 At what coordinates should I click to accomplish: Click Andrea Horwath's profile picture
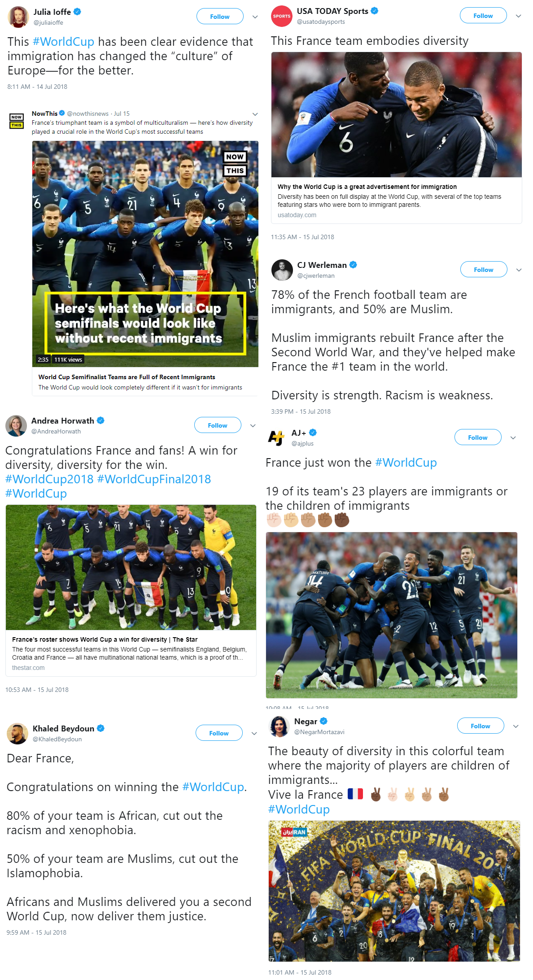[x=16, y=426]
